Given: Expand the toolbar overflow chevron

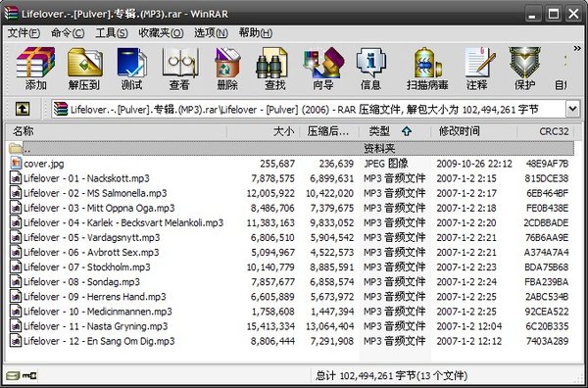Looking at the screenshot, I should tap(577, 48).
